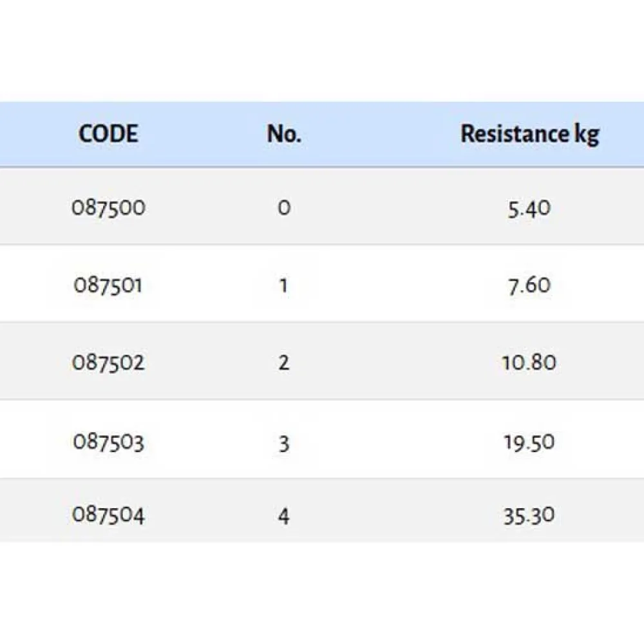The width and height of the screenshot is (644, 644).
Task: Click the 19.50 resistance value
Action: [529, 442]
